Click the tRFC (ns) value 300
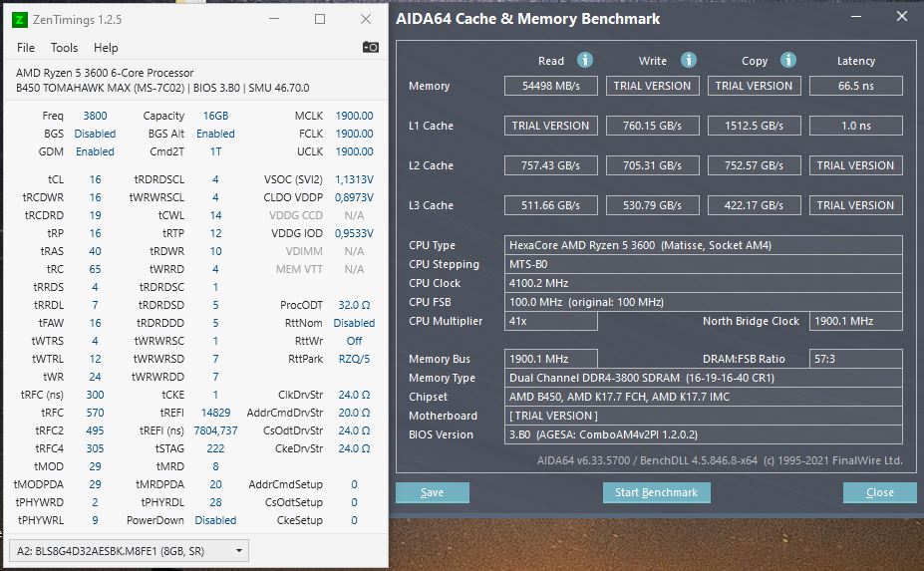The height and width of the screenshot is (571, 924). [95, 395]
